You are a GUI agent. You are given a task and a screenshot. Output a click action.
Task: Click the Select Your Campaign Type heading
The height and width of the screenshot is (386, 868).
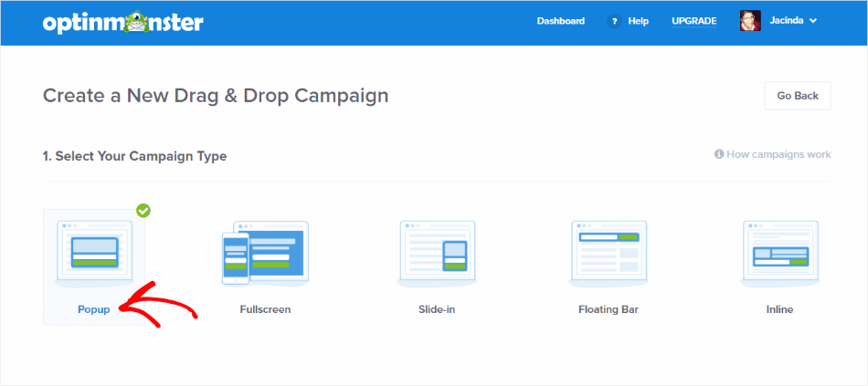click(134, 157)
